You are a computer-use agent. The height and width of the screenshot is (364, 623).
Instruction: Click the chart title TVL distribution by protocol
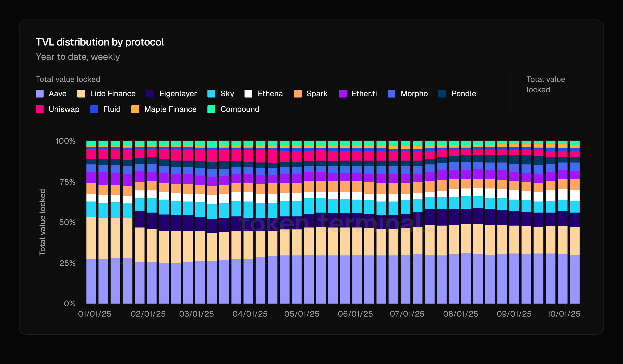(x=100, y=42)
